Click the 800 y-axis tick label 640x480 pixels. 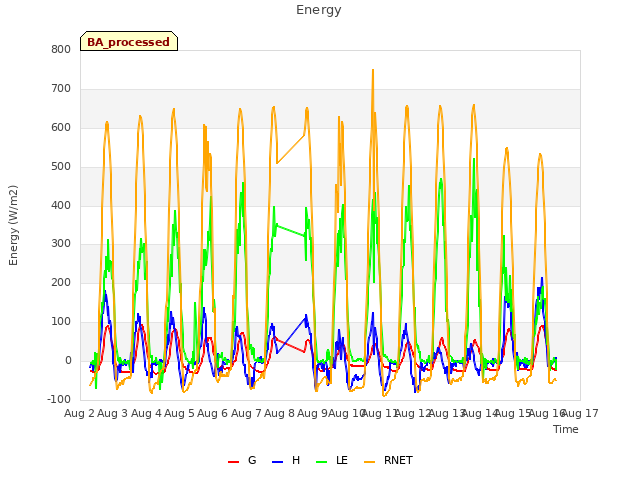61,50
